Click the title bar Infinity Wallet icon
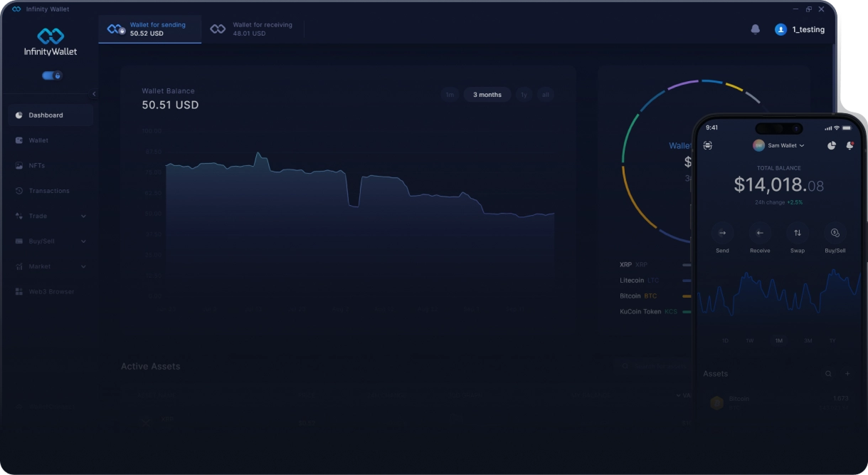Image resolution: width=868 pixels, height=475 pixels. point(16,9)
